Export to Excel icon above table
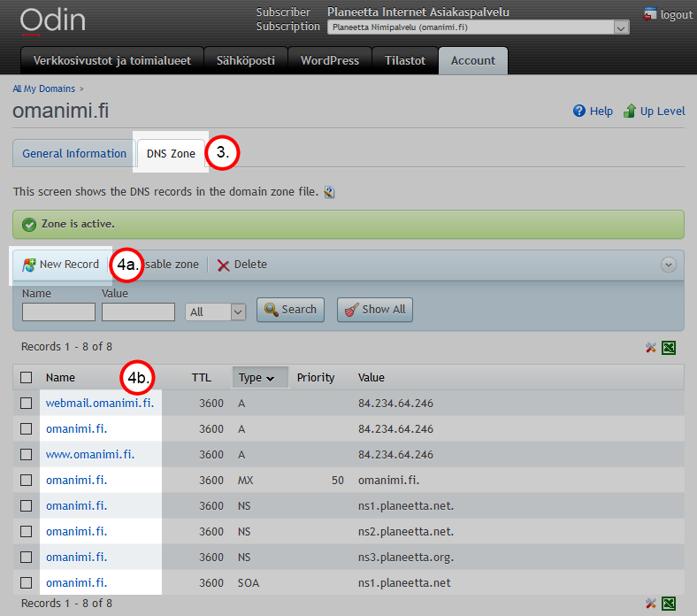 click(x=669, y=347)
